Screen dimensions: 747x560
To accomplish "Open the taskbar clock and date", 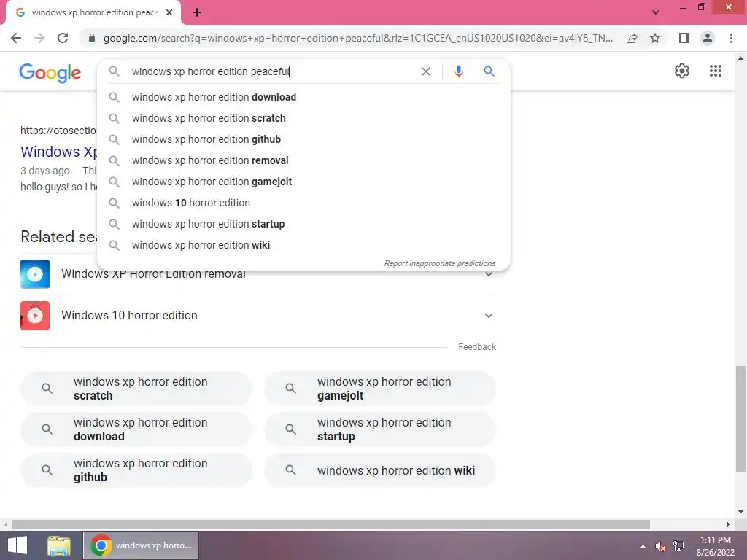I will 715,546.
